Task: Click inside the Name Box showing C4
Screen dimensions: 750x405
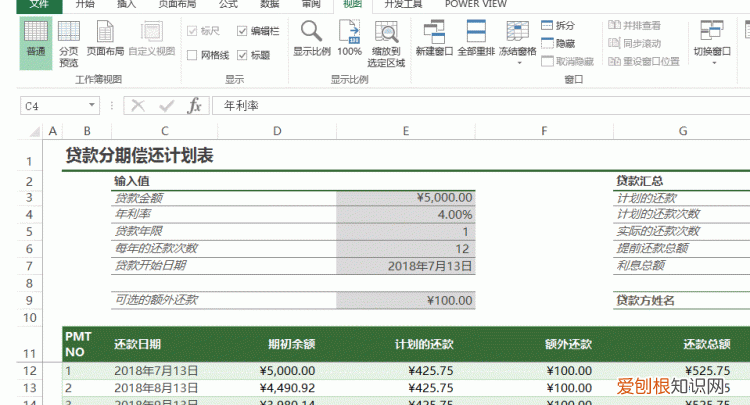Action: click(x=53, y=106)
